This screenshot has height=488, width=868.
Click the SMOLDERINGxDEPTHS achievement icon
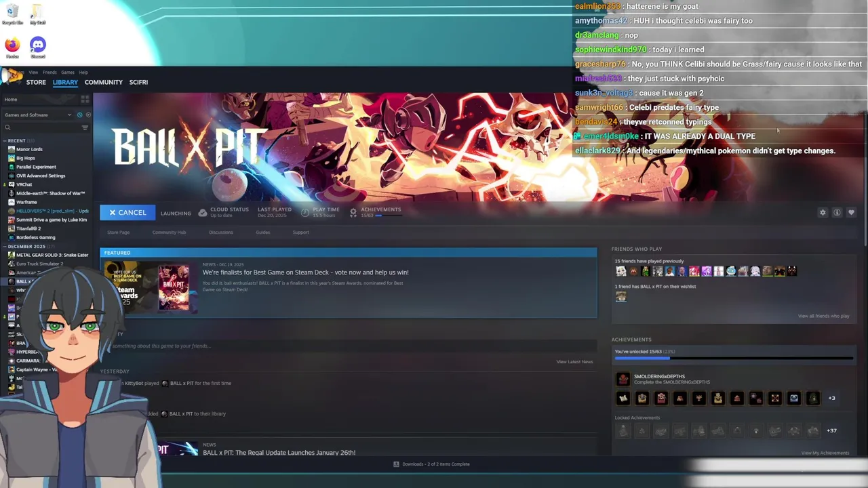coord(623,379)
